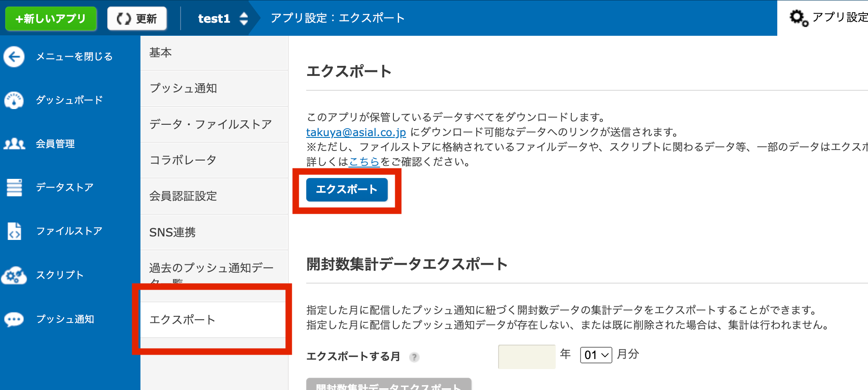
Task: Click the Filestore document icon
Action: point(14,231)
